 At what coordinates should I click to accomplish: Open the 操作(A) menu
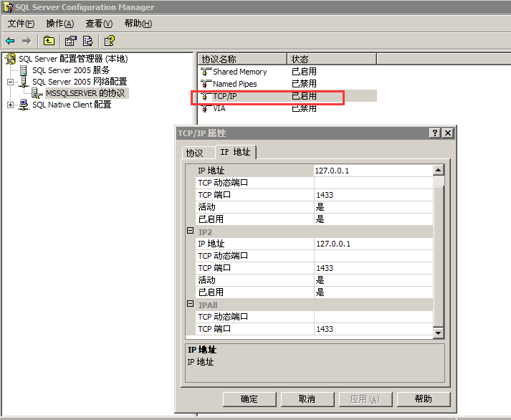coord(59,24)
